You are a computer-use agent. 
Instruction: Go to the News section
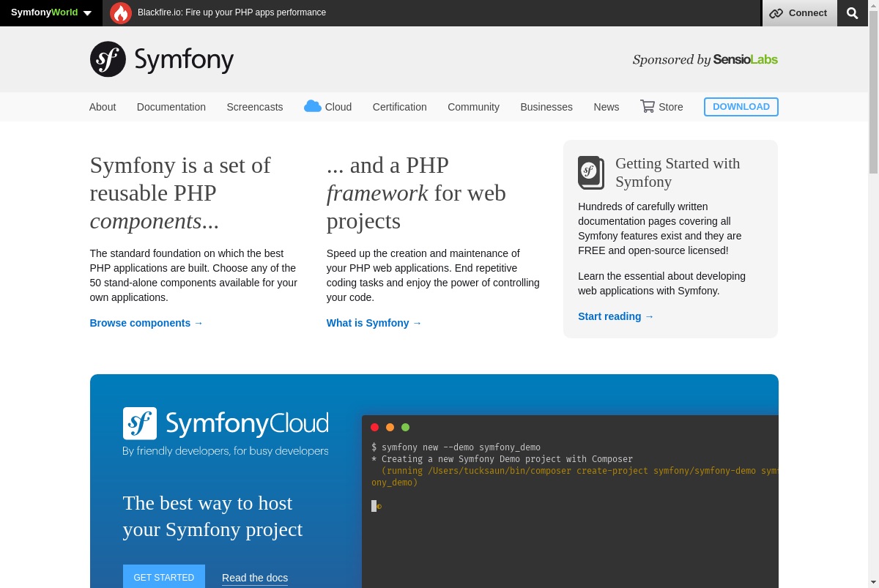[x=607, y=107]
